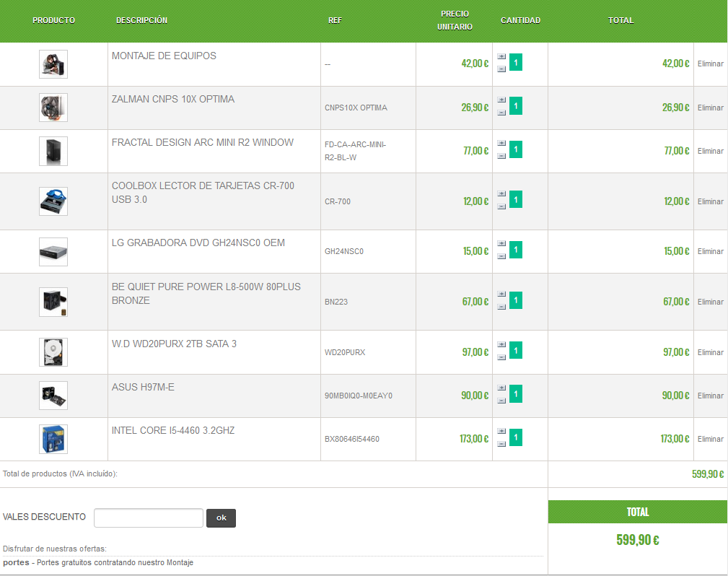Screen dimensions: 728x576
Task: Open W.D WD20PURX 2TB SATA 3 name
Action: pos(174,344)
